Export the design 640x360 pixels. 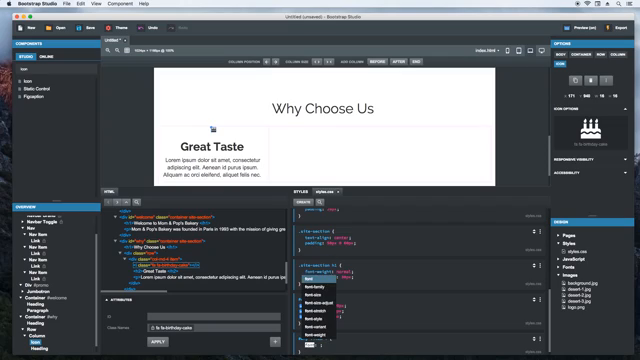(616, 28)
